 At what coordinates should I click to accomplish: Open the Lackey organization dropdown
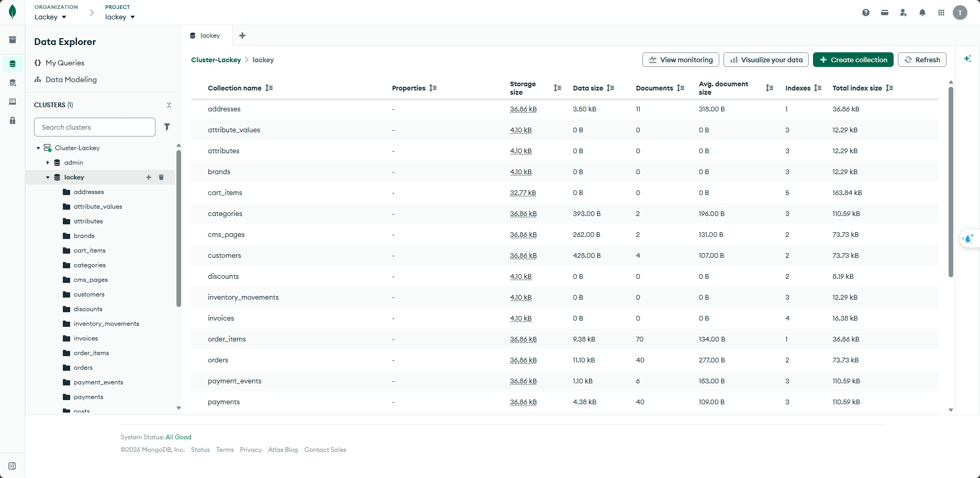(50, 17)
